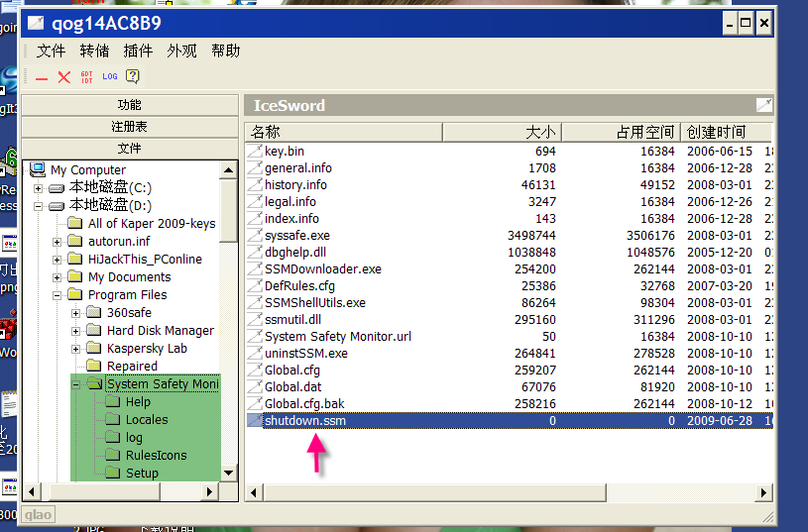
Task: Open the 转储 menu
Action: point(95,51)
